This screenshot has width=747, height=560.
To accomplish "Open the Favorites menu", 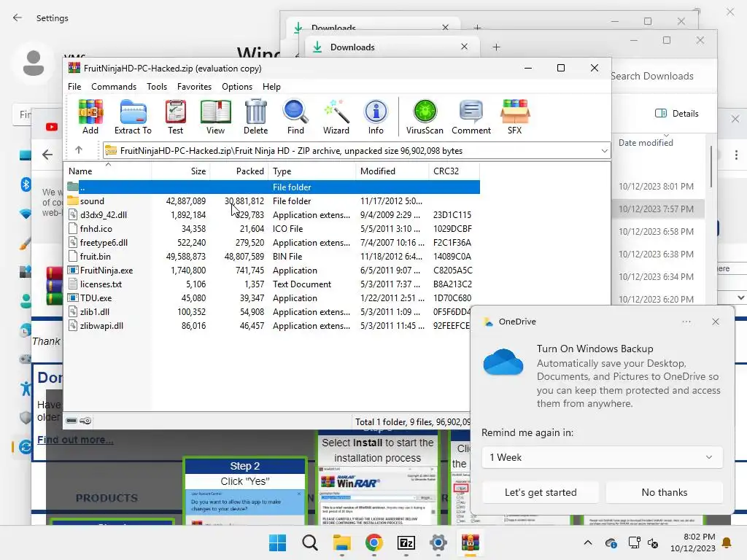I will tap(194, 87).
